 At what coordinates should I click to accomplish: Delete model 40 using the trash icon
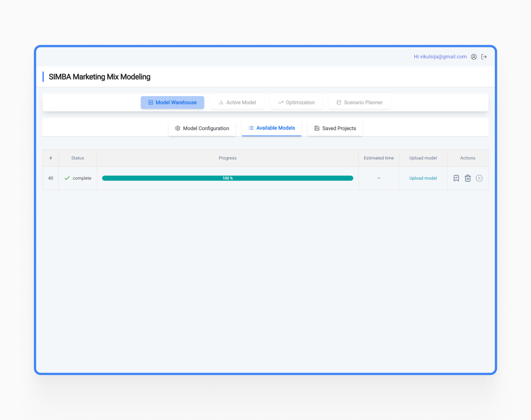[468, 178]
